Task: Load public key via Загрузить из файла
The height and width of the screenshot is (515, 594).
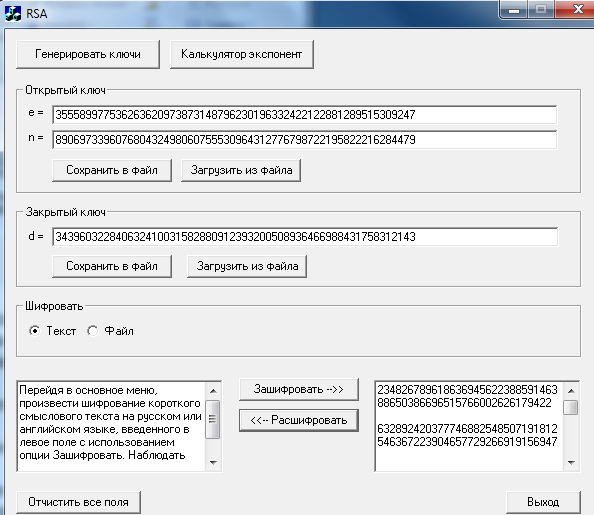Action: click(241, 170)
